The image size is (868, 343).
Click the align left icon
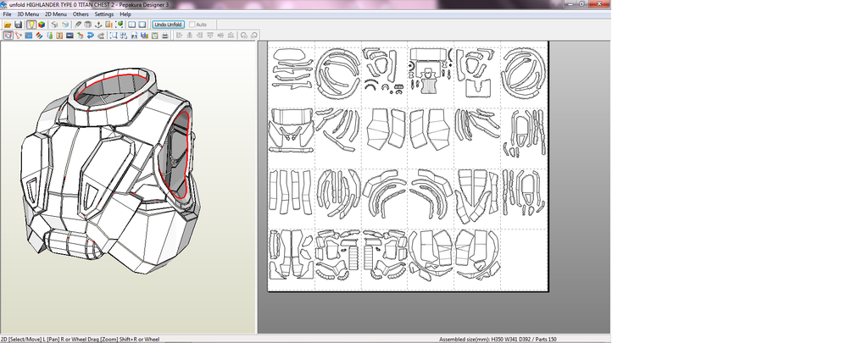[179, 36]
